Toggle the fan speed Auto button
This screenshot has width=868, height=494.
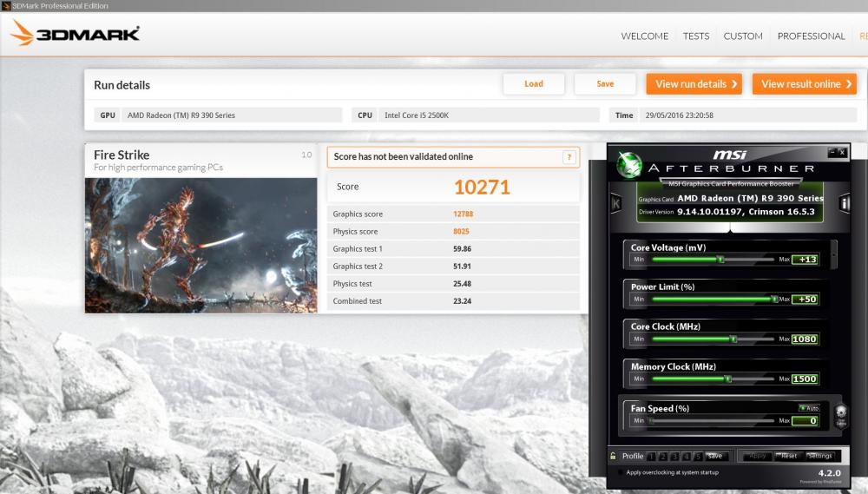(809, 408)
